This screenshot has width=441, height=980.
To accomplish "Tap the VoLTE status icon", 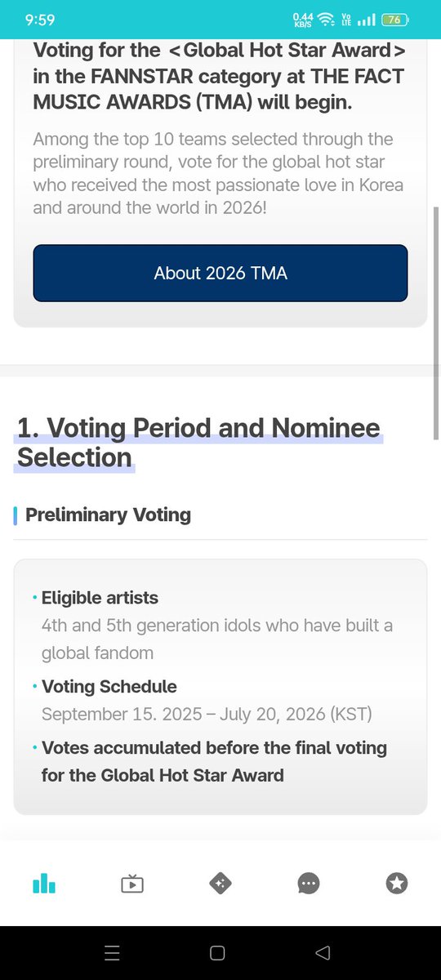I will point(346,19).
